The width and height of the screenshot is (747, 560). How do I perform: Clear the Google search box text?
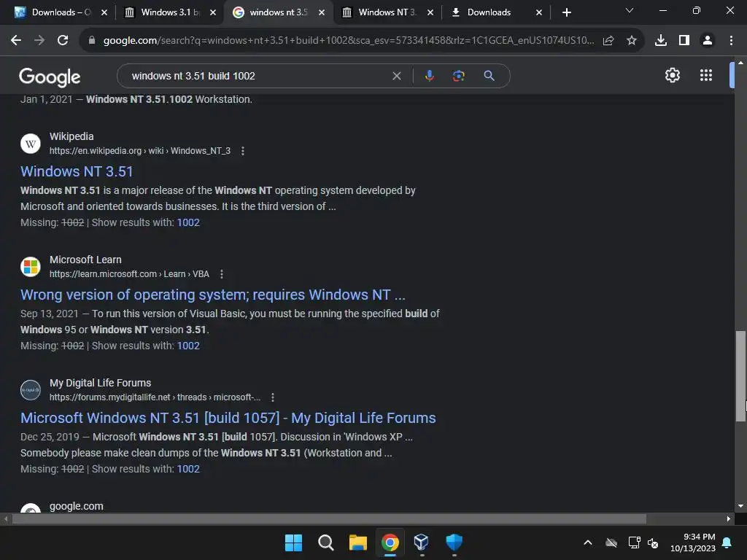coord(396,76)
